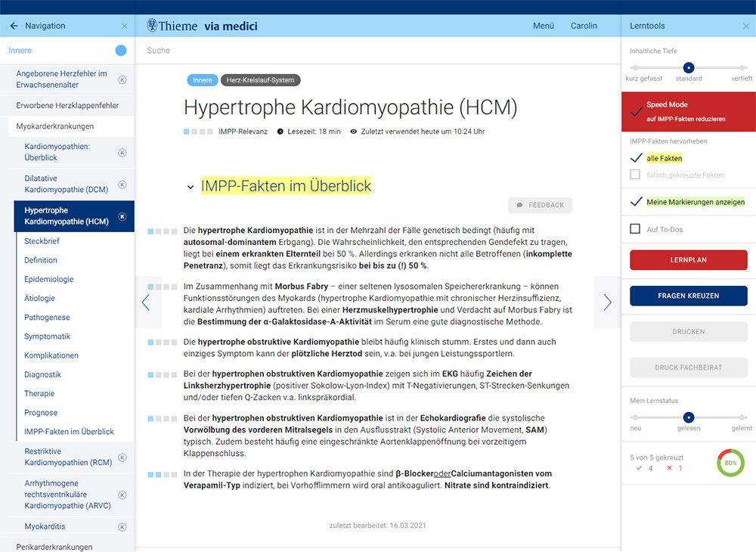
Task: Click the DRUCK FACHBEIRAT button
Action: (x=689, y=367)
